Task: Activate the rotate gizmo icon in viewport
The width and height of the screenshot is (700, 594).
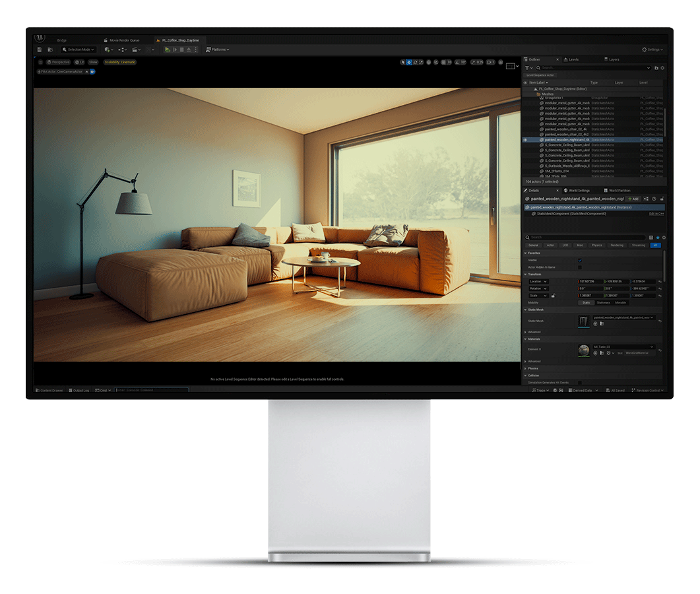Action: click(x=415, y=62)
